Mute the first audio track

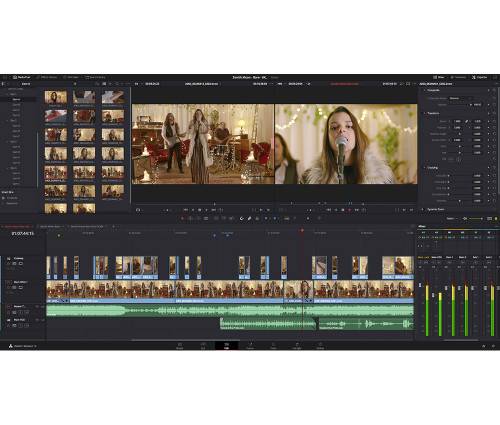(27, 312)
